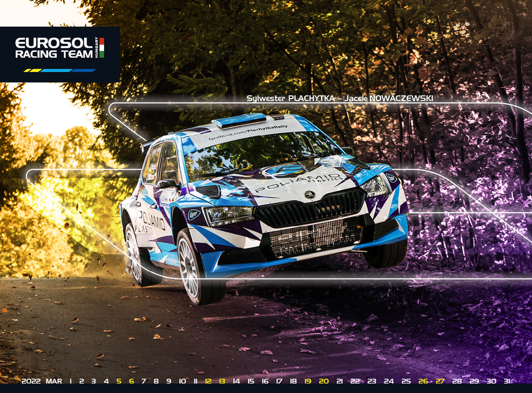Image resolution: width=532 pixels, height=393 pixels.
Task: Select yellow day 5 in calendar strip
Action: click(119, 381)
